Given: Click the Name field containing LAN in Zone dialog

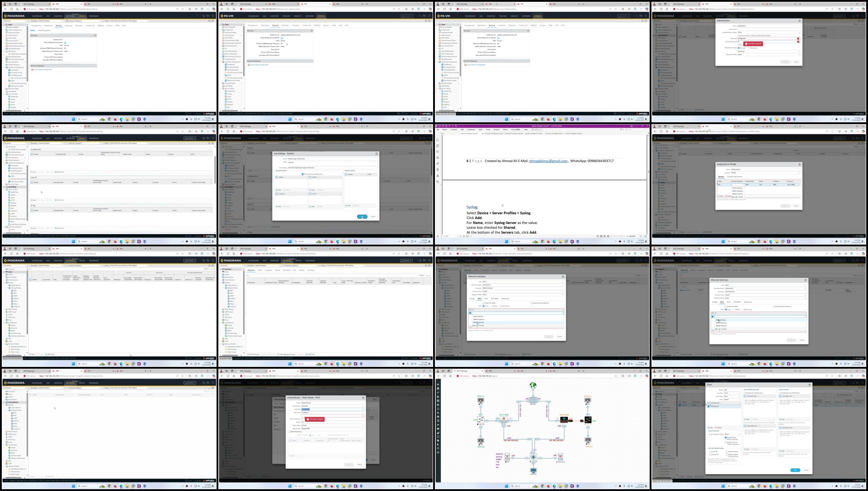Looking at the screenshot, I should pyautogui.click(x=732, y=390).
